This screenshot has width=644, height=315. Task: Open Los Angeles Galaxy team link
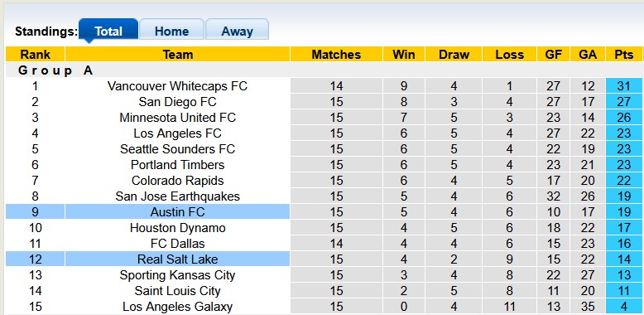177,307
